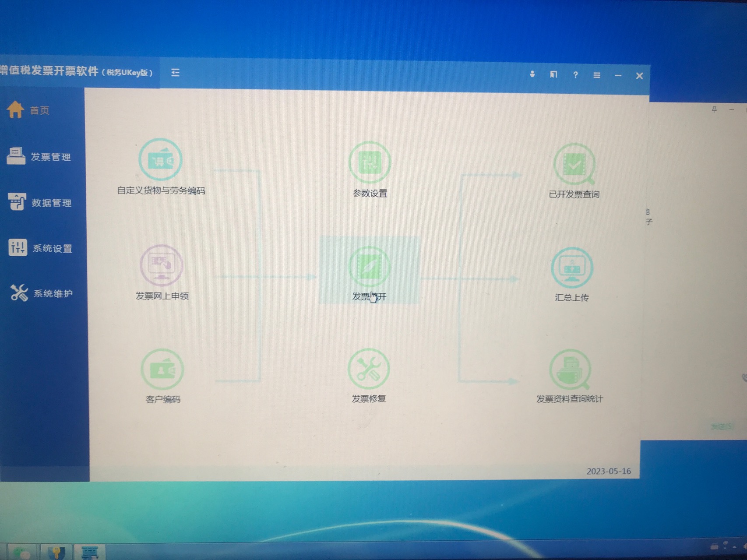Open 自定义货物与劳务编码 from the home flowchart

tap(160, 160)
